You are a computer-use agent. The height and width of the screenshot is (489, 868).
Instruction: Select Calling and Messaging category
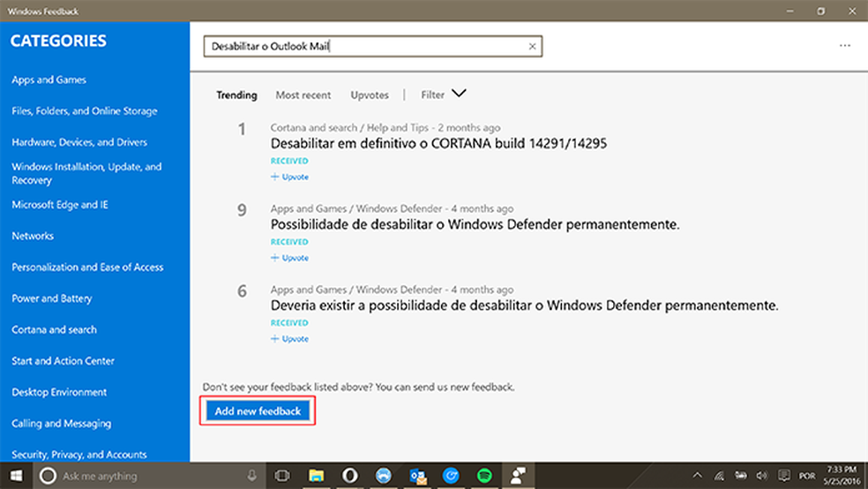coord(61,424)
